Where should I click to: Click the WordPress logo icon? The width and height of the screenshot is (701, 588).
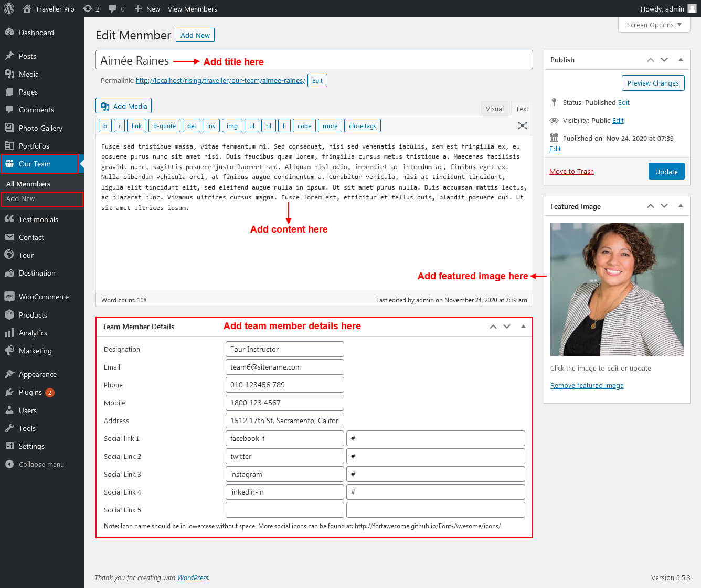(8, 8)
